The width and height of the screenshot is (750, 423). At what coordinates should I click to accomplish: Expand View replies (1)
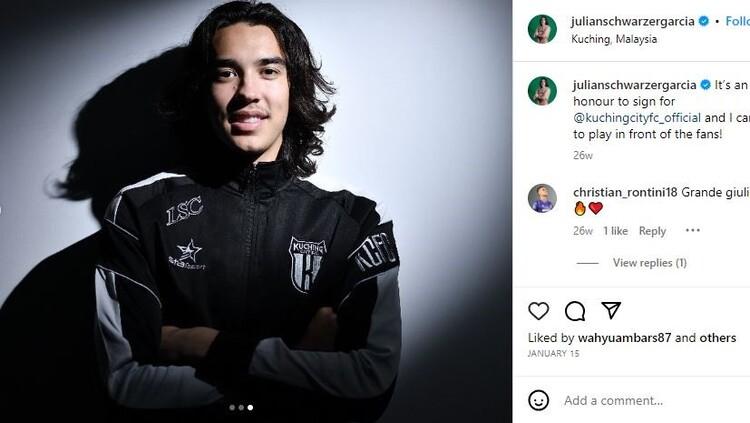click(x=649, y=263)
